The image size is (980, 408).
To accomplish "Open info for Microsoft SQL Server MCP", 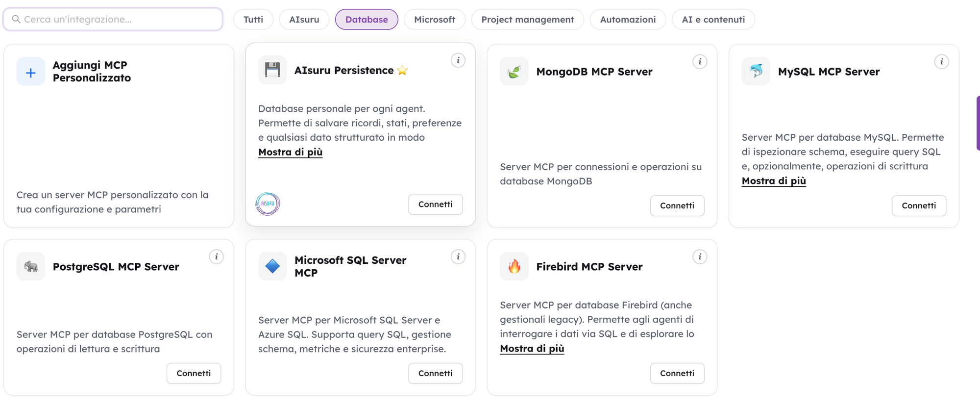I will coord(458,257).
